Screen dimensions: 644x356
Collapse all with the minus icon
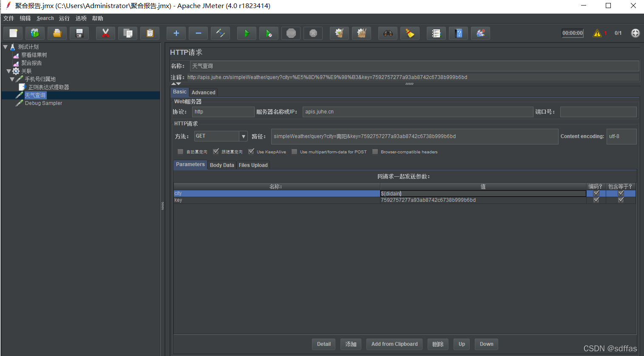tap(199, 33)
